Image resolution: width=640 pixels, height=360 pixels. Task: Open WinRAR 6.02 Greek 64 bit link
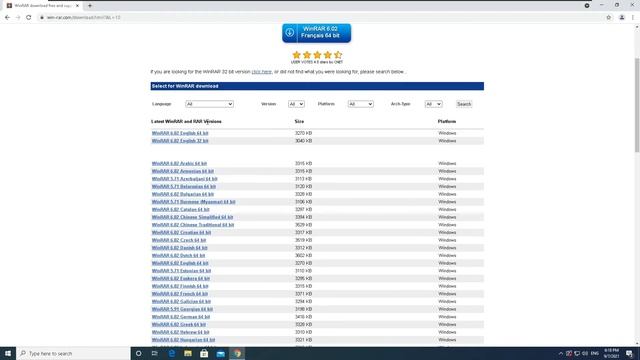(179, 324)
